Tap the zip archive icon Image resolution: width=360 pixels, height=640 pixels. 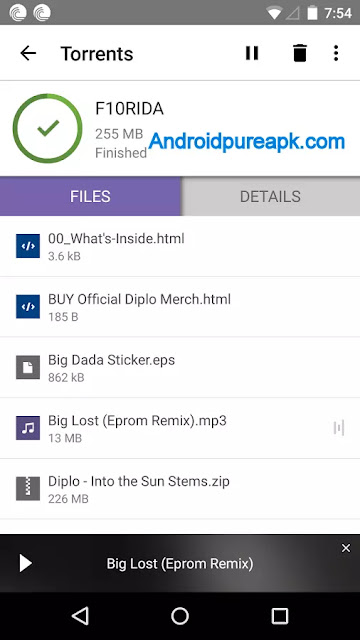click(x=28, y=489)
